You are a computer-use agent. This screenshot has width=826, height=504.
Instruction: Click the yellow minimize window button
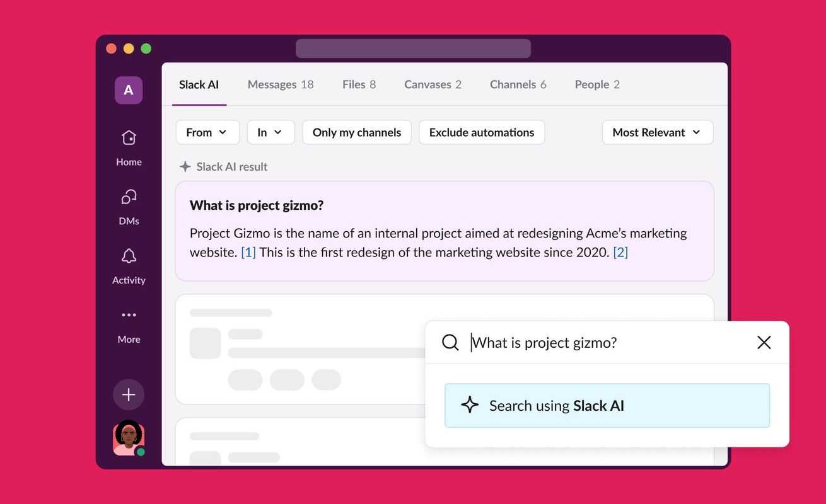129,49
